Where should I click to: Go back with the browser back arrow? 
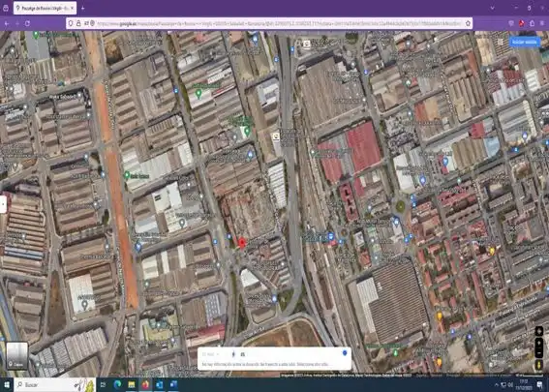[x=7, y=23]
